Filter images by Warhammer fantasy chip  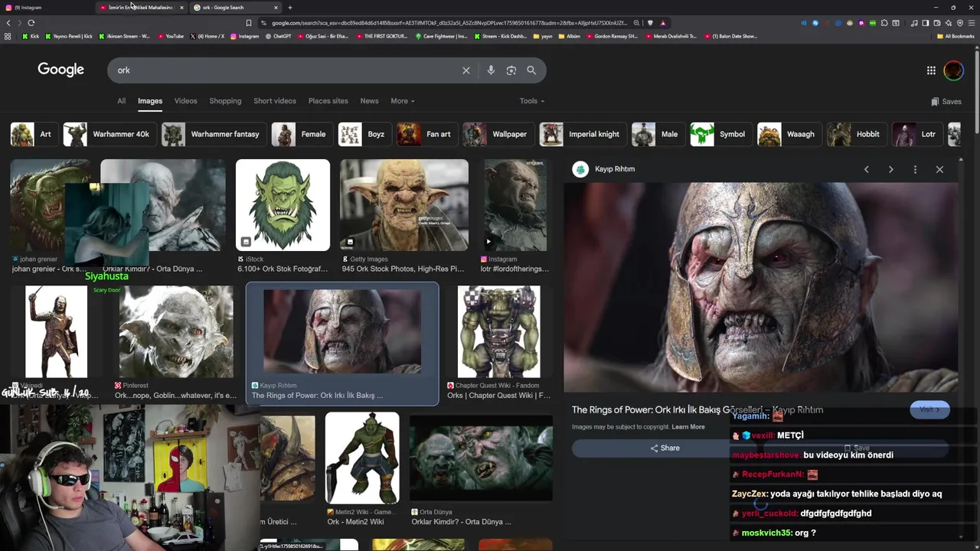[x=213, y=134]
